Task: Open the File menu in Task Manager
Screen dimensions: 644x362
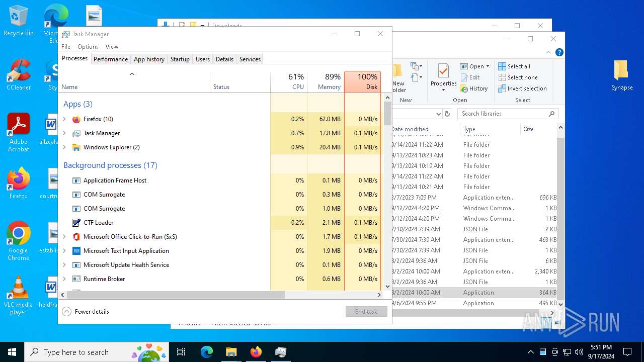Action: point(66,47)
